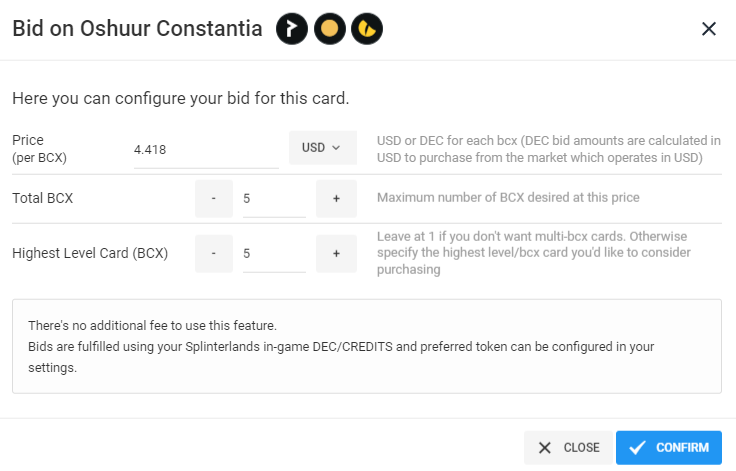Click the Total BCX number field
The width and height of the screenshot is (736, 471).
274,199
